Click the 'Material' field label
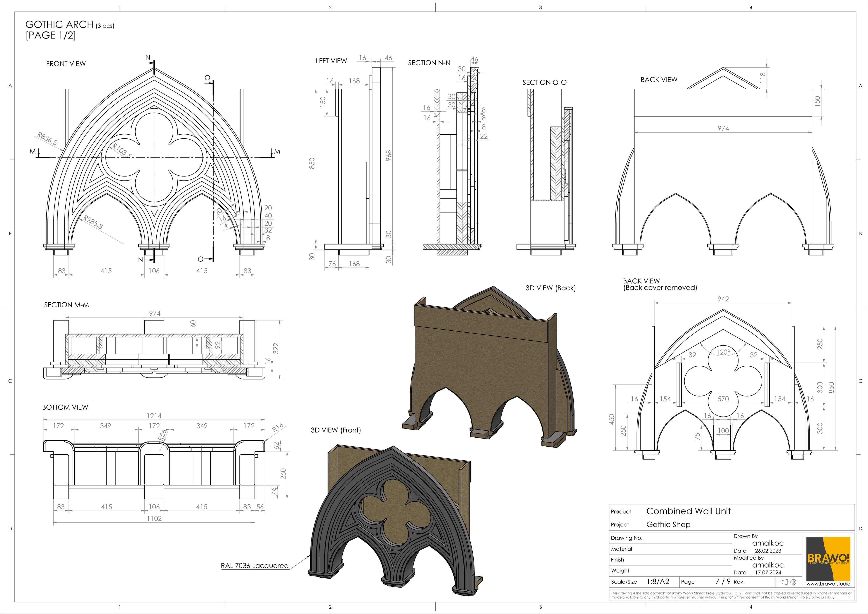Viewport: 868px width, 614px height. tap(622, 549)
